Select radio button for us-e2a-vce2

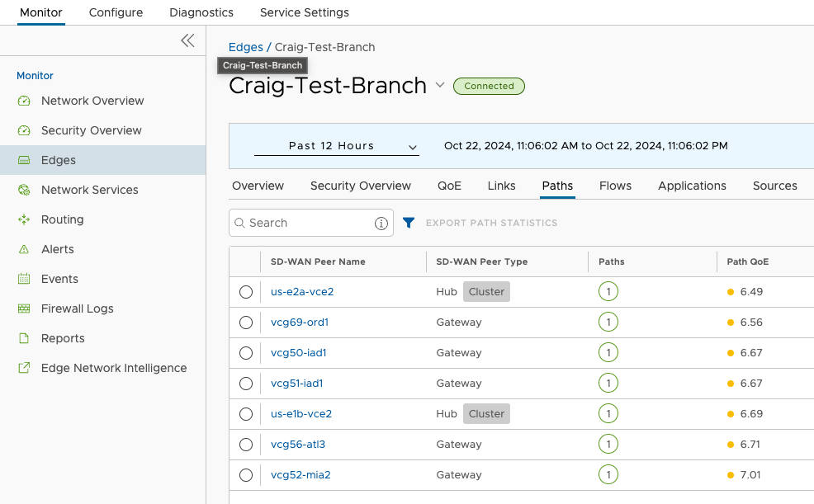point(246,292)
